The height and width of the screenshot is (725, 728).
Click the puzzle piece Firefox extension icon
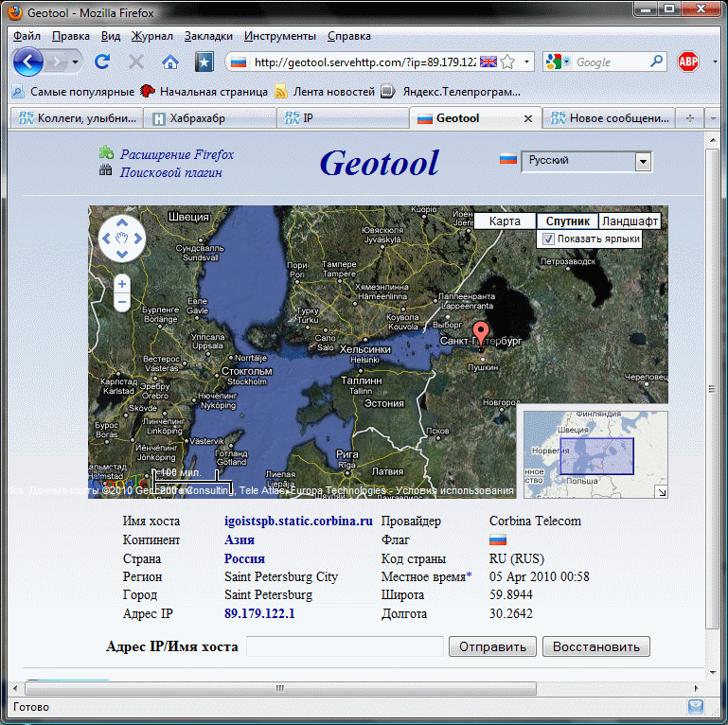click(106, 152)
